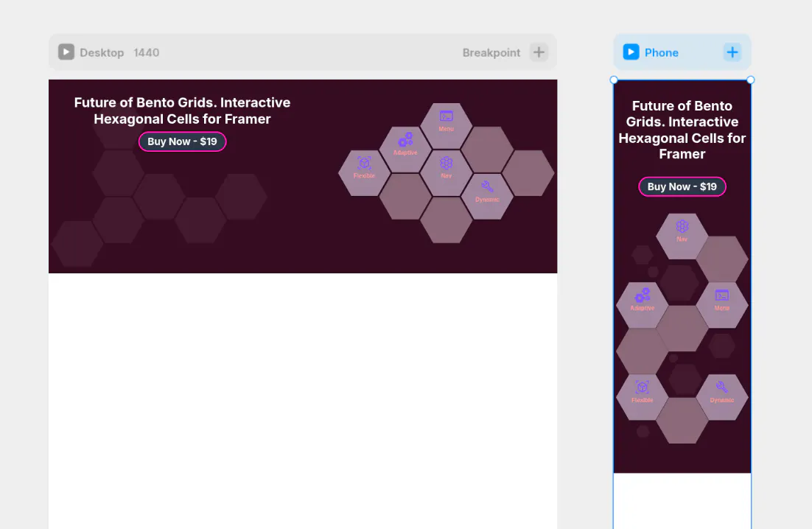Image resolution: width=812 pixels, height=529 pixels.
Task: Click the Breakpoint label text
Action: pyautogui.click(x=491, y=53)
